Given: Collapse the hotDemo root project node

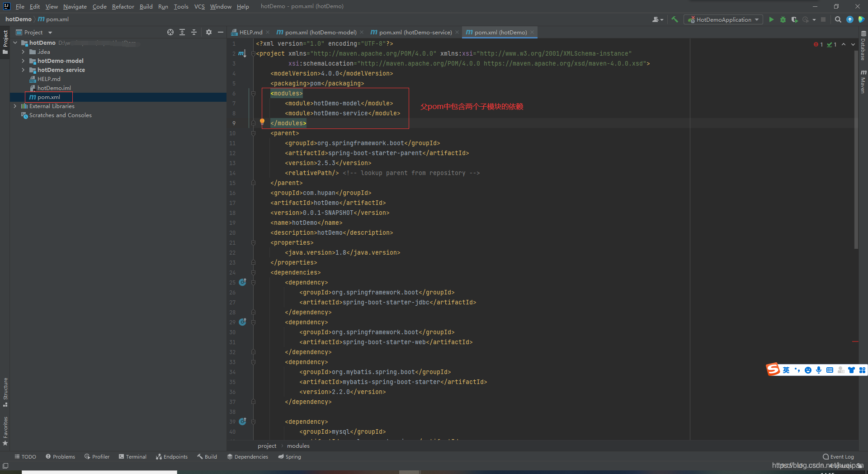Looking at the screenshot, I should click(15, 43).
